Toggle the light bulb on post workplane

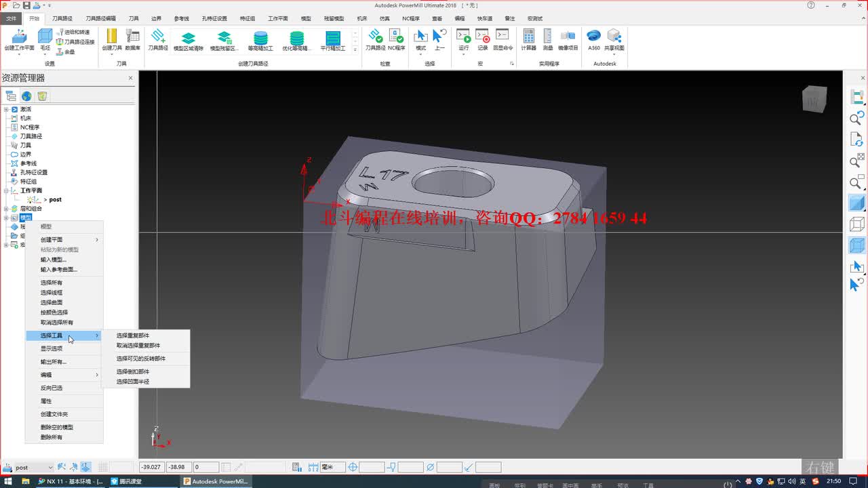31,199
